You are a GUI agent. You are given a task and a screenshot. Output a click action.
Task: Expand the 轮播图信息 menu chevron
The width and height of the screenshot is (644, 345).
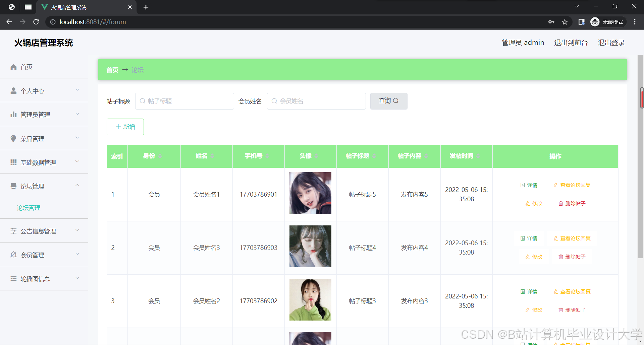pyautogui.click(x=77, y=278)
